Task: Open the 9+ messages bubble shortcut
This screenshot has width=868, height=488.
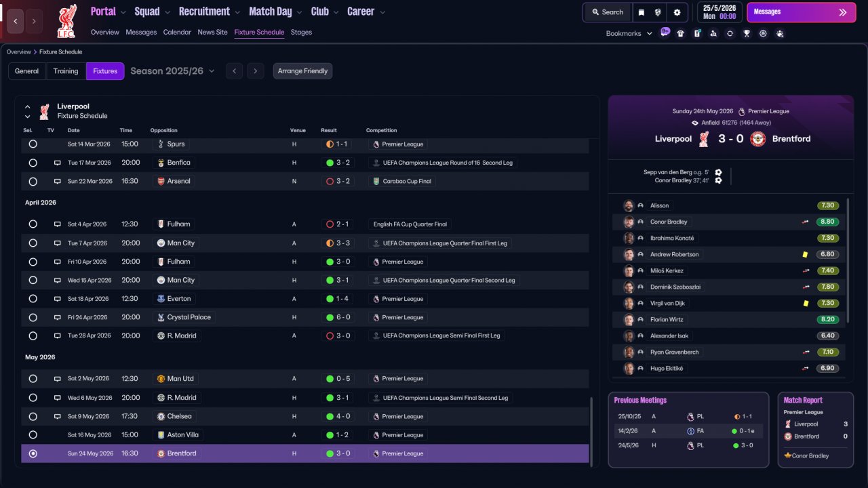Action: 665,32
